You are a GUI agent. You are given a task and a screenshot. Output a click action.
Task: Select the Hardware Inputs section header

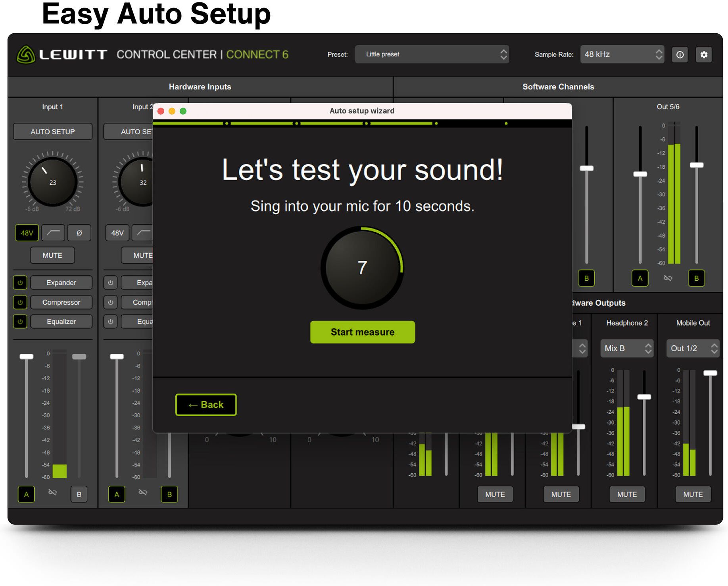click(x=200, y=87)
